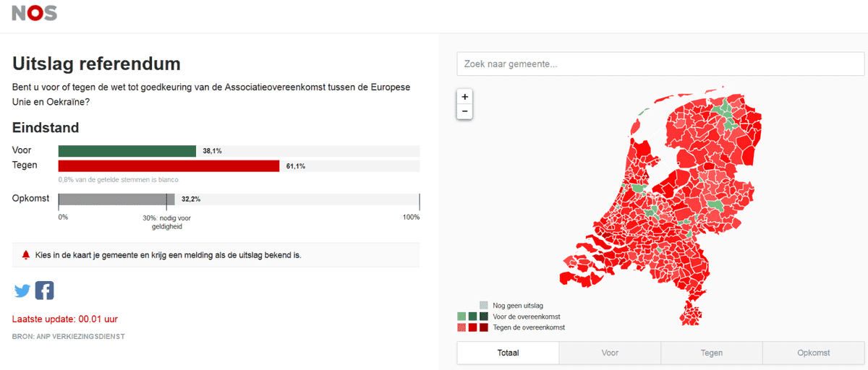This screenshot has width=868, height=370.
Task: Focus the 'Zoek naar gemeente' search field
Action: [660, 64]
